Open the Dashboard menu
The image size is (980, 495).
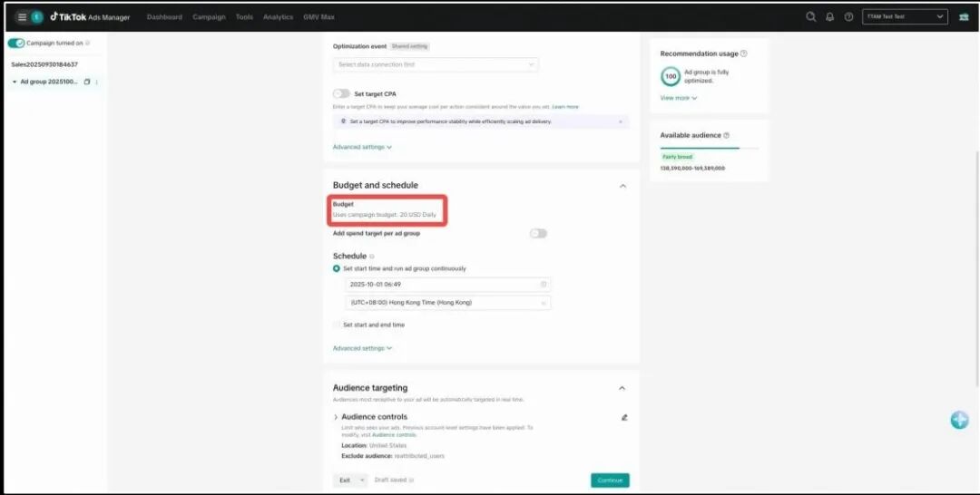tap(164, 17)
